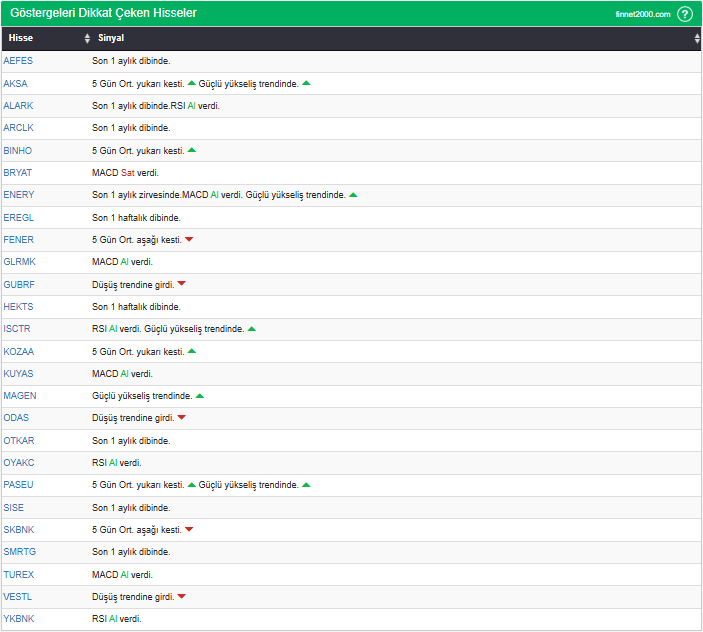Click the red down arrow in VESTL row

point(182,596)
